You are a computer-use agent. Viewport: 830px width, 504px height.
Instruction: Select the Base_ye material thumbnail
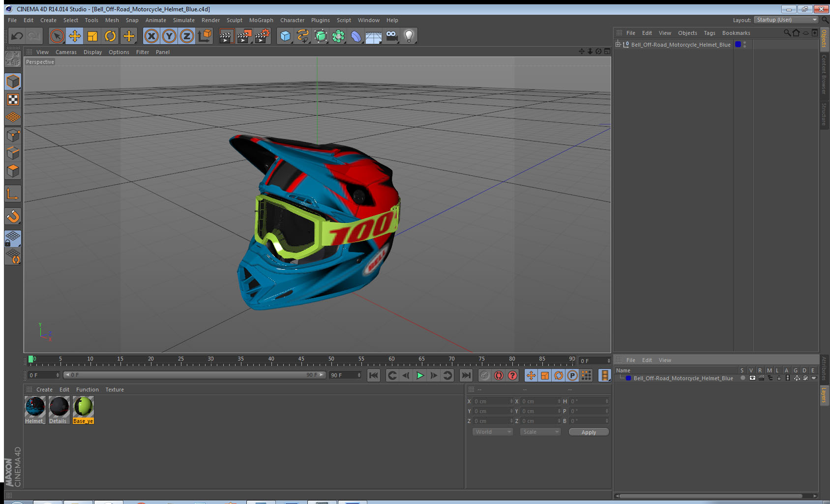[83, 410]
